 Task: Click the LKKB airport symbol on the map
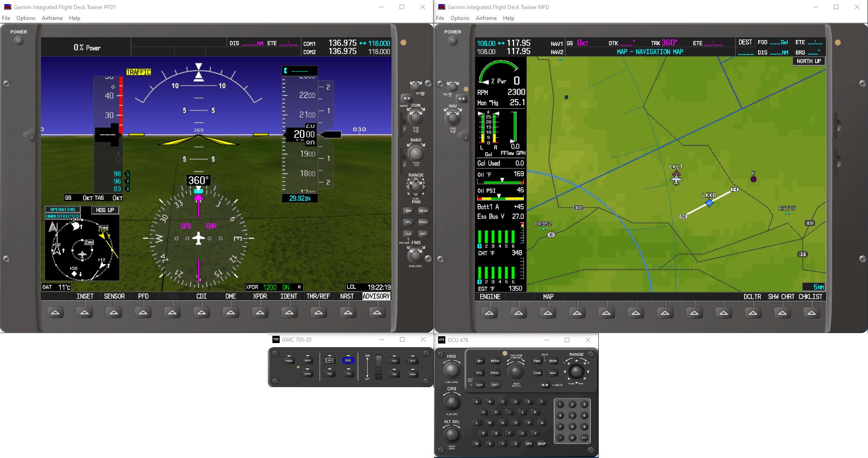pos(709,203)
